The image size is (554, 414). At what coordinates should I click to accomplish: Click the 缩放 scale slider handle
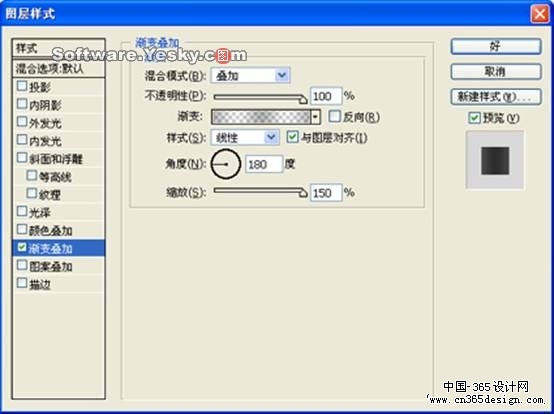tap(303, 193)
